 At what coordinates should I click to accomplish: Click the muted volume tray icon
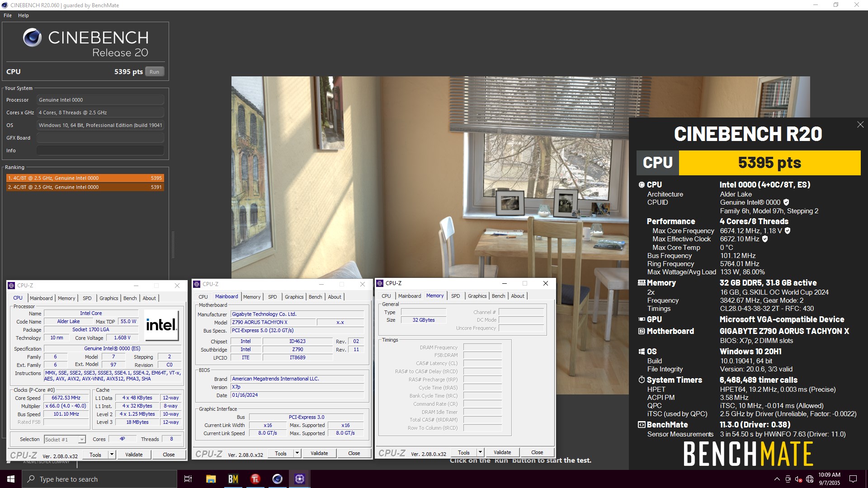pyautogui.click(x=799, y=479)
